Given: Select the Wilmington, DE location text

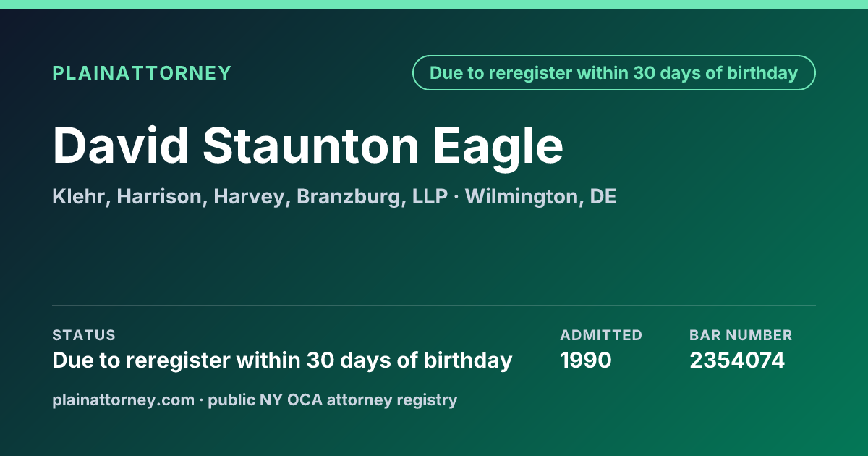Looking at the screenshot, I should (540, 197).
